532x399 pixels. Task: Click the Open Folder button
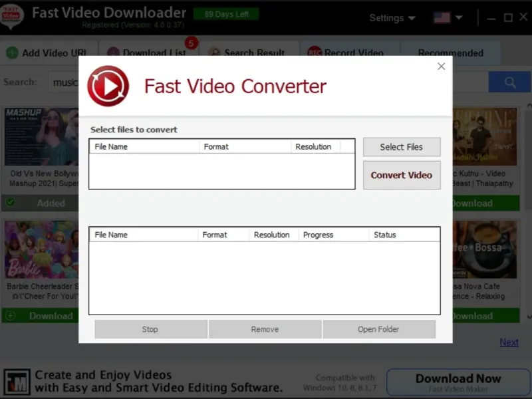coord(379,329)
